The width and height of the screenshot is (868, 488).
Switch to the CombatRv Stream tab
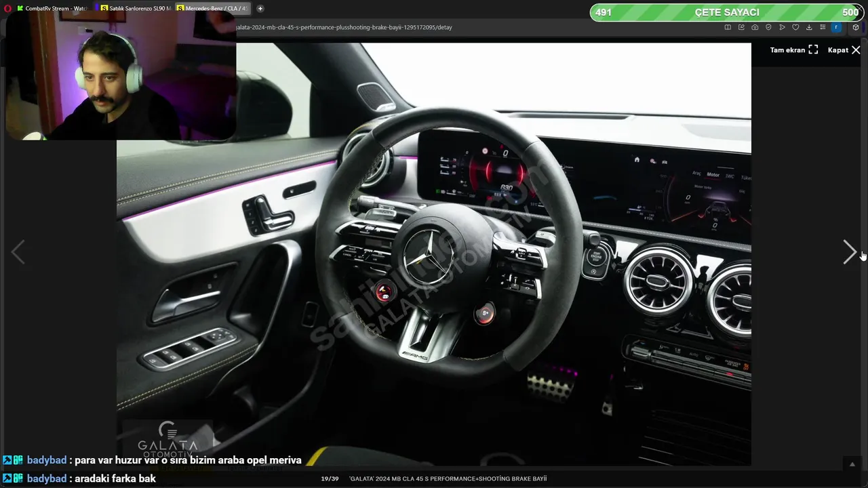point(52,8)
